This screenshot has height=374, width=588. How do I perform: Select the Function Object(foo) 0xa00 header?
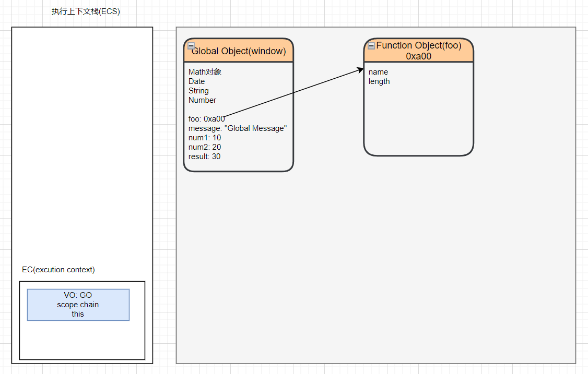pyautogui.click(x=419, y=51)
